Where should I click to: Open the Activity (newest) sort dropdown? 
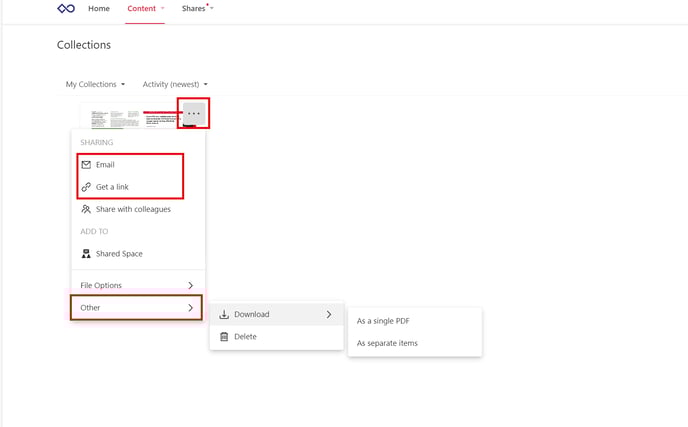click(175, 84)
